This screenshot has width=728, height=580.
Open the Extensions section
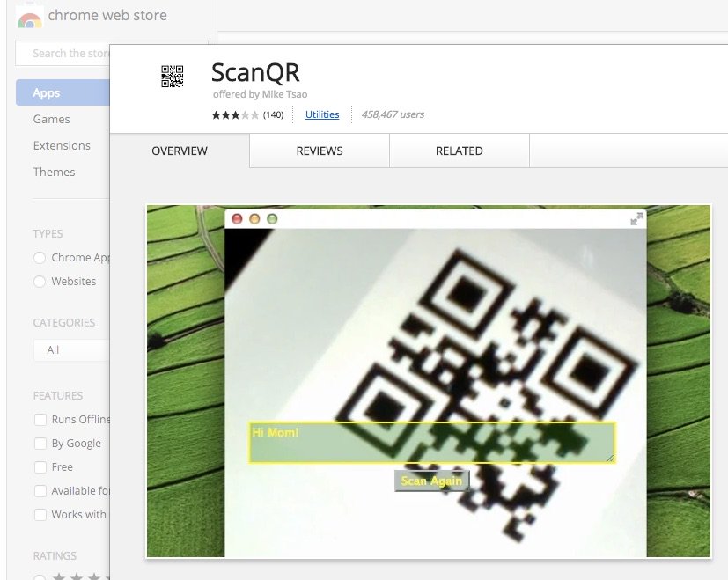(62, 146)
